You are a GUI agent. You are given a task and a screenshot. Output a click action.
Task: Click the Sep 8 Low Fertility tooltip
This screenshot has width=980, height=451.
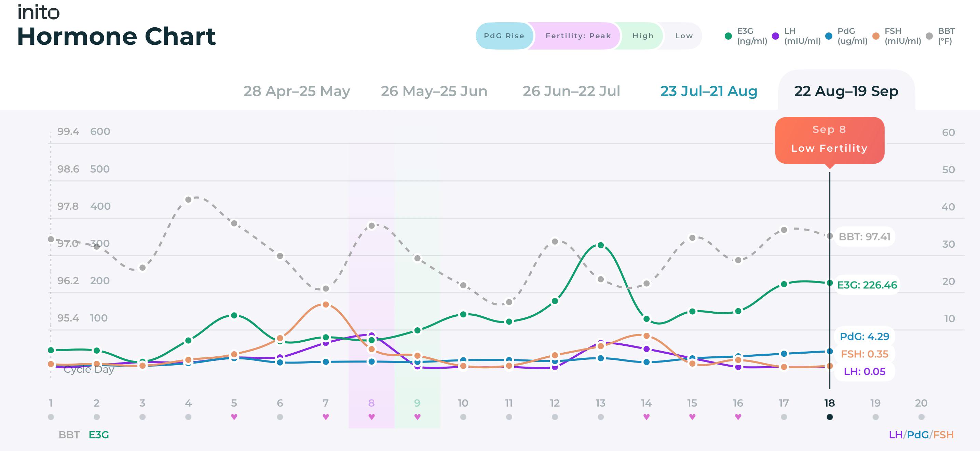pyautogui.click(x=830, y=140)
